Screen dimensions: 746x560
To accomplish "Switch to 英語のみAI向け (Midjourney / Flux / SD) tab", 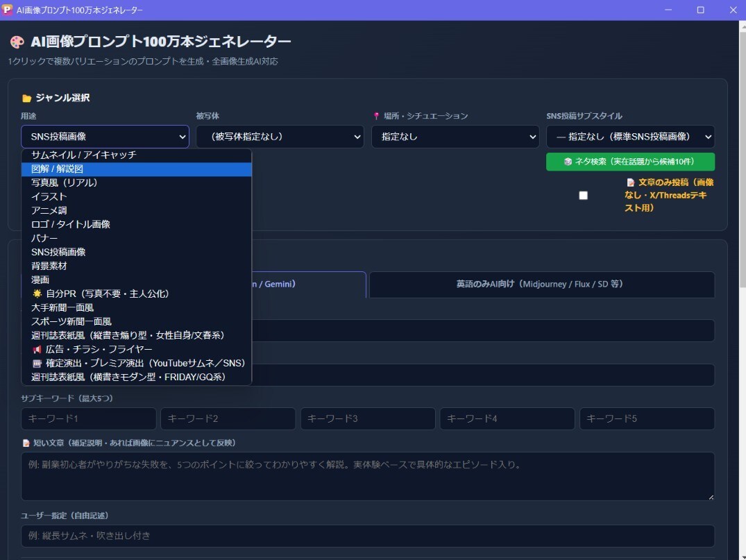I will click(542, 285).
